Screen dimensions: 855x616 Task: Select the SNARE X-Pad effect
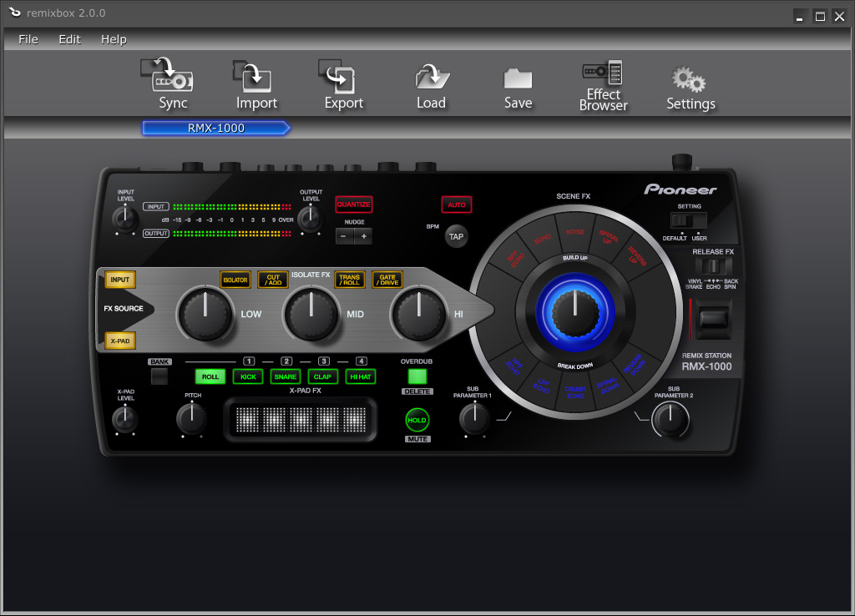pos(286,376)
